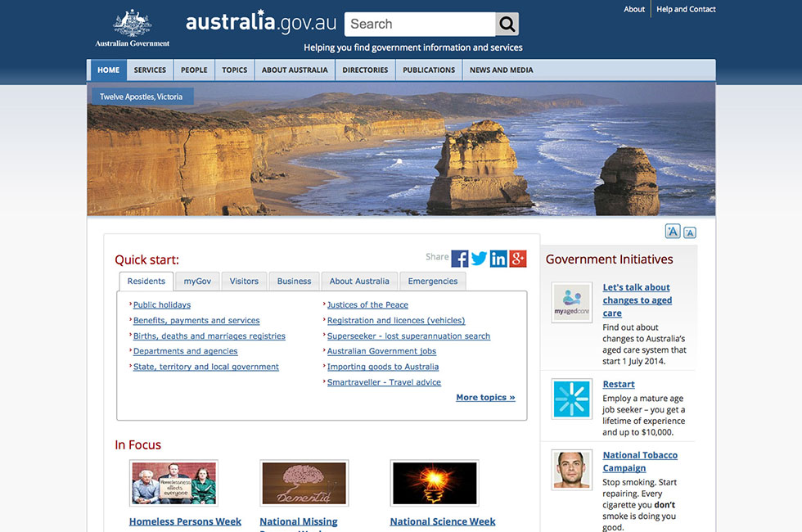Viewport: 802px width, 532px height.
Task: Open the myagedcare initiative icon
Action: pyautogui.click(x=572, y=302)
